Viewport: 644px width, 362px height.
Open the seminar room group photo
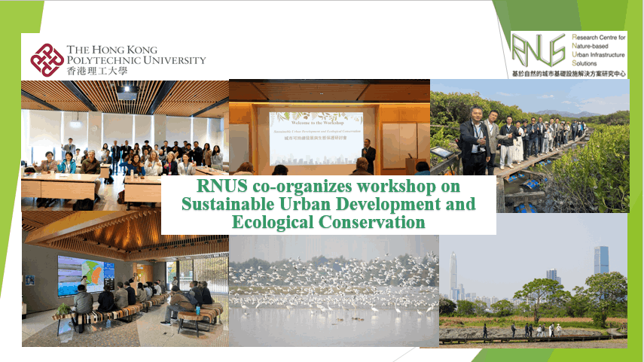click(x=125, y=145)
